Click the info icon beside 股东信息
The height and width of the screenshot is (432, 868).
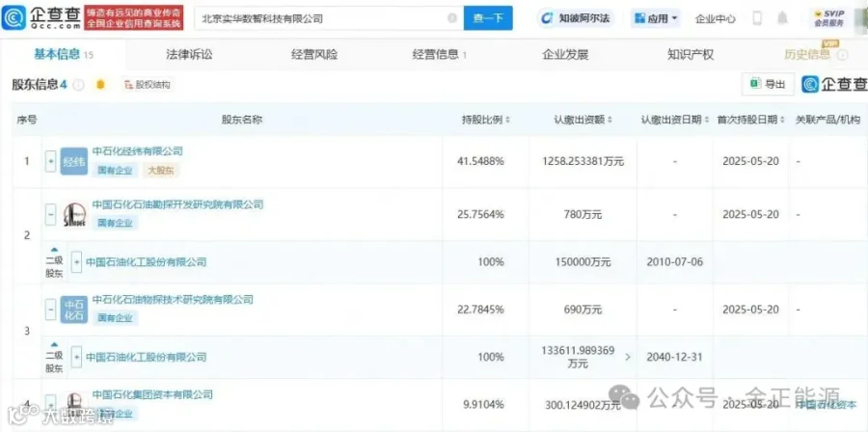(79, 85)
